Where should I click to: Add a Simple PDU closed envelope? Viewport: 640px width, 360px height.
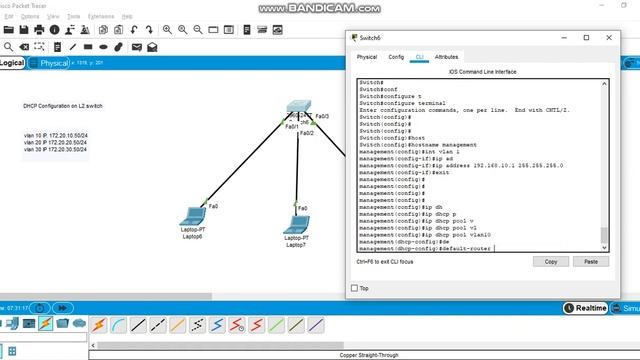[137, 47]
